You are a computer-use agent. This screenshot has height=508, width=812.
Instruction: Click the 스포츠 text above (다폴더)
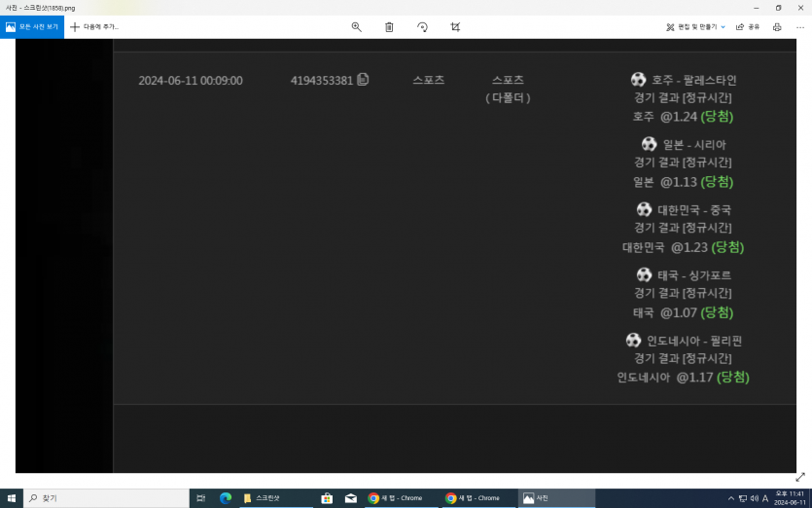508,80
